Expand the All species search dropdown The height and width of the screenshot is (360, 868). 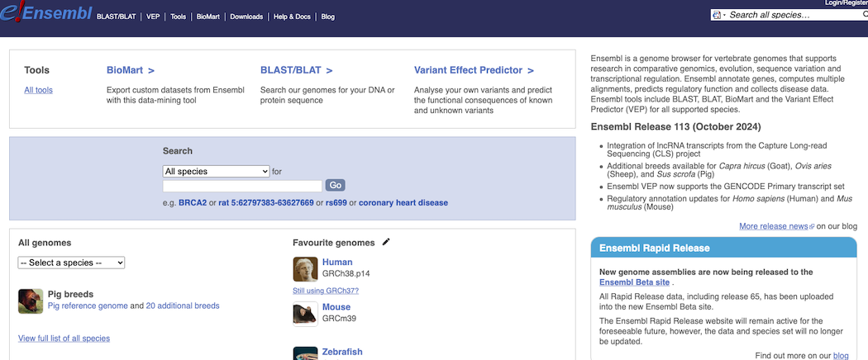point(216,172)
